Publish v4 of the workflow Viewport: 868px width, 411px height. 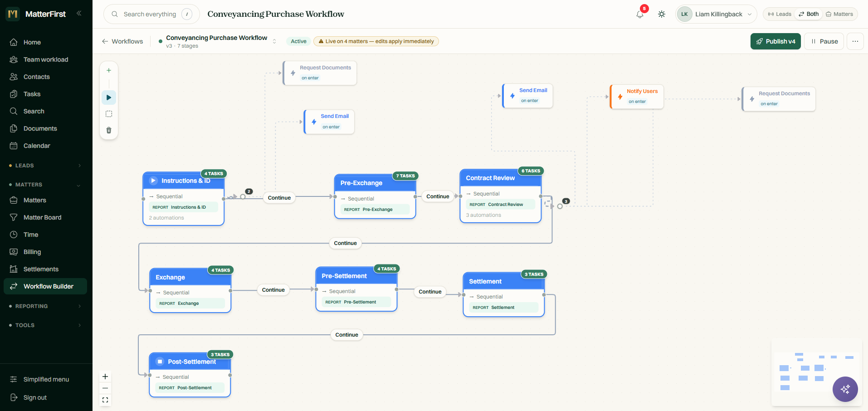(775, 41)
